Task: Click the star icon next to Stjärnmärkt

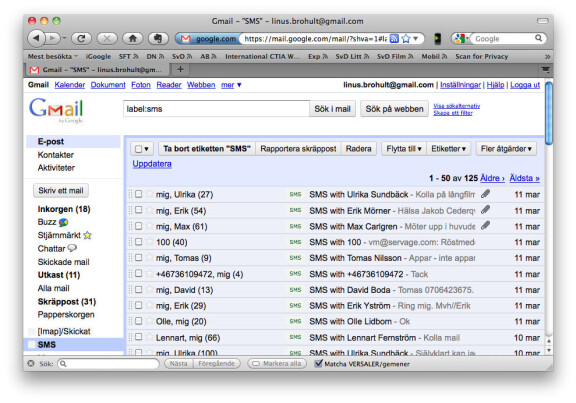Action: [87, 235]
